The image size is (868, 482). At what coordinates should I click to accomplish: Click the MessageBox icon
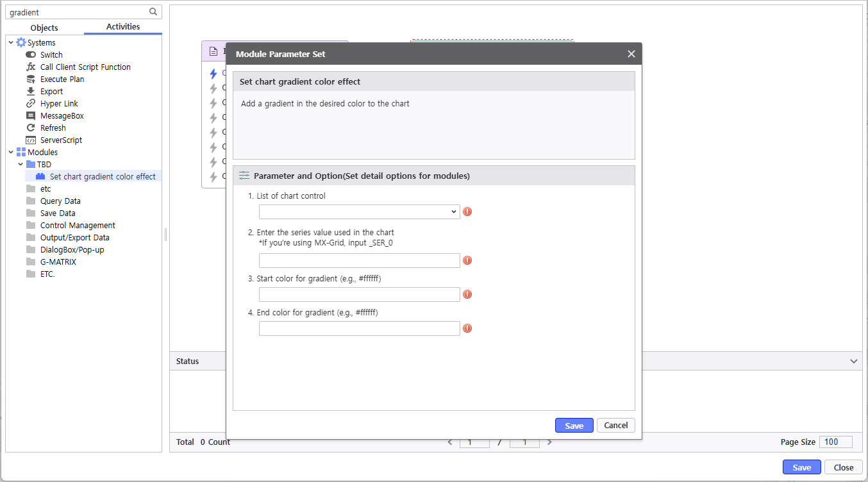pos(31,116)
